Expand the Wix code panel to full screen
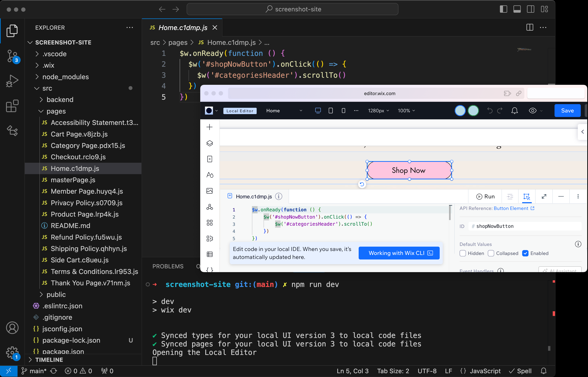The height and width of the screenshot is (377, 588). (x=544, y=196)
